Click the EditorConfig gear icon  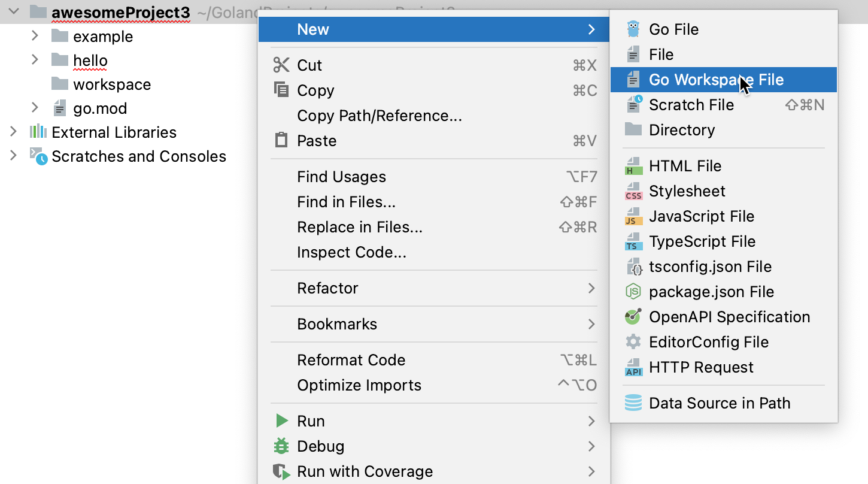point(633,342)
